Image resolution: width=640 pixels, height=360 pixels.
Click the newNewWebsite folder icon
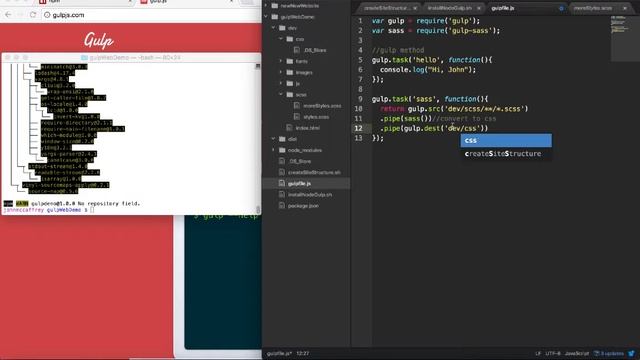pyautogui.click(x=275, y=6)
